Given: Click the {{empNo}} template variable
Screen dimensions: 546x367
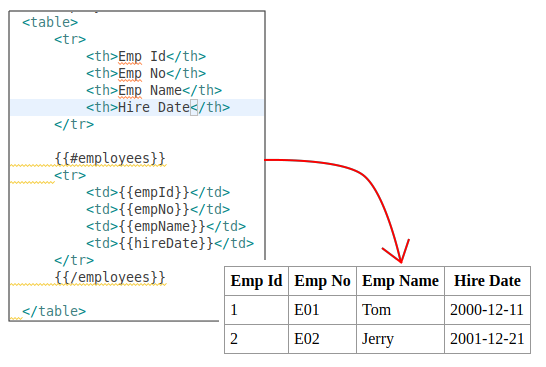Looking at the screenshot, I should click(x=154, y=210).
